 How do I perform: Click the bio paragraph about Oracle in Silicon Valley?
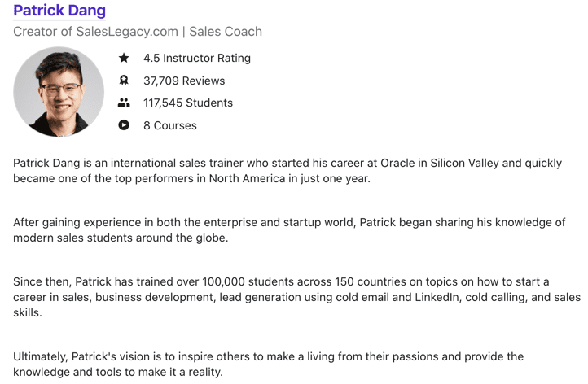tap(287, 171)
